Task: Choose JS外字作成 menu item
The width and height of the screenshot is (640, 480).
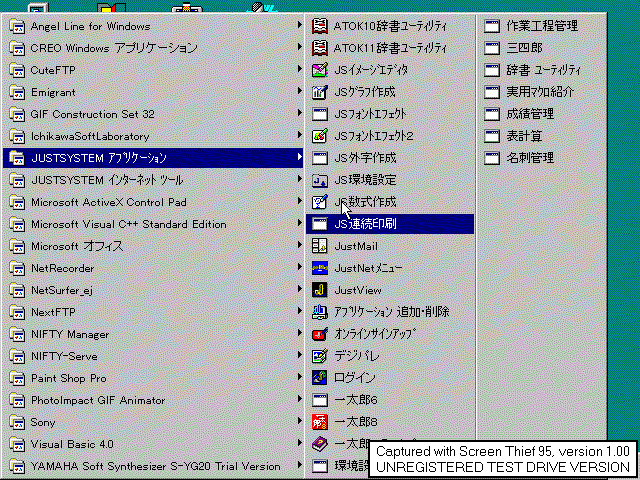Action: tap(390, 158)
